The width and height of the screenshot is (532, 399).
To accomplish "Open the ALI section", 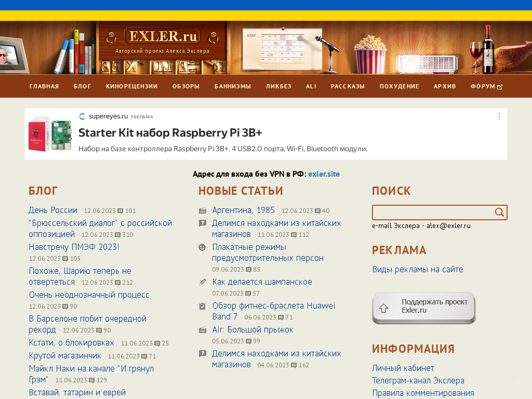I will 311,87.
